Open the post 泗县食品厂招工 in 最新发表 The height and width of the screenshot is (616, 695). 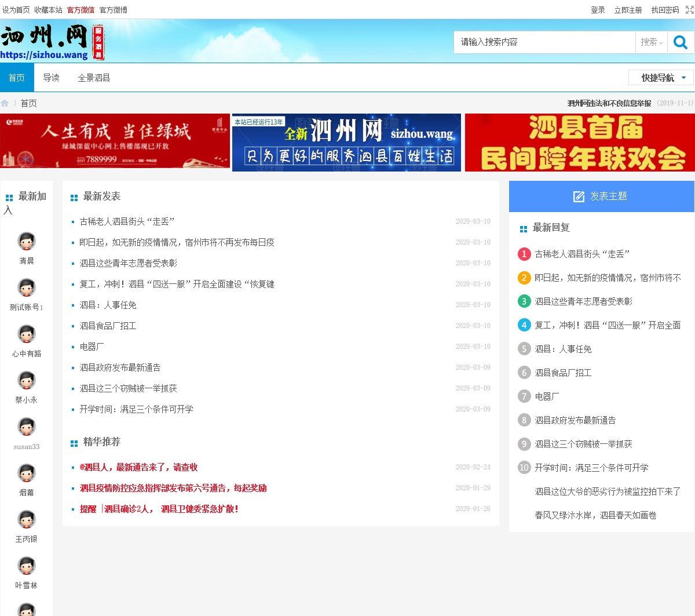(108, 326)
